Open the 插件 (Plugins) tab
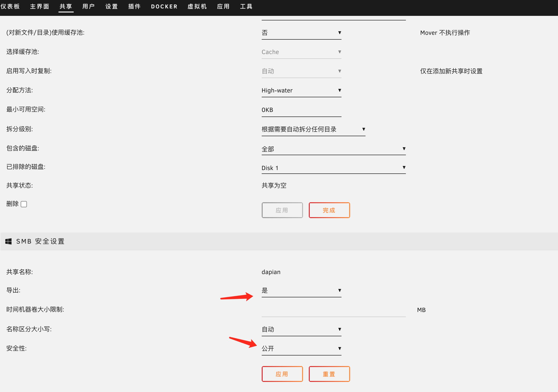Image resolution: width=558 pixels, height=392 pixels. point(134,6)
